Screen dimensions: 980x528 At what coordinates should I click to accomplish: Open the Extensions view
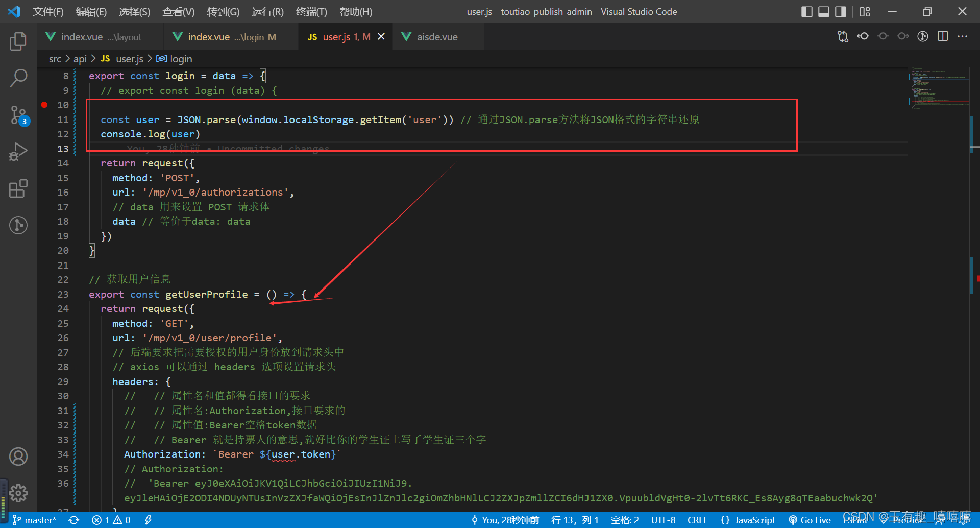pyautogui.click(x=18, y=188)
